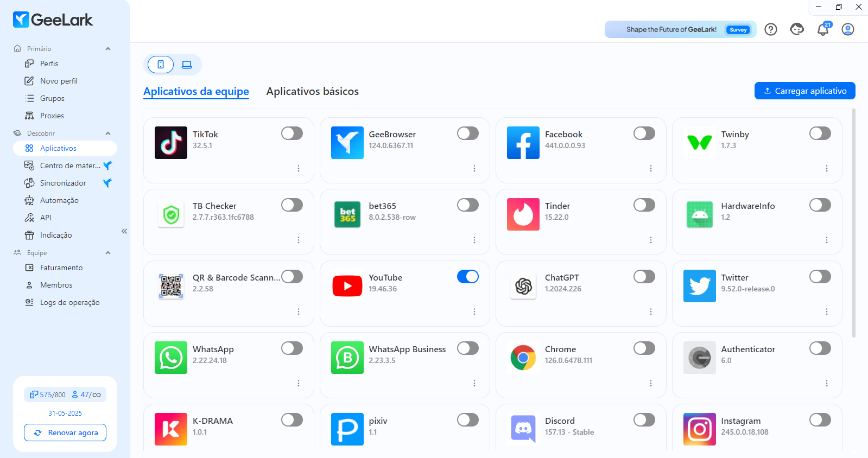Image resolution: width=868 pixels, height=458 pixels.
Task: Click the GeeBrowser app icon
Action: (x=347, y=143)
